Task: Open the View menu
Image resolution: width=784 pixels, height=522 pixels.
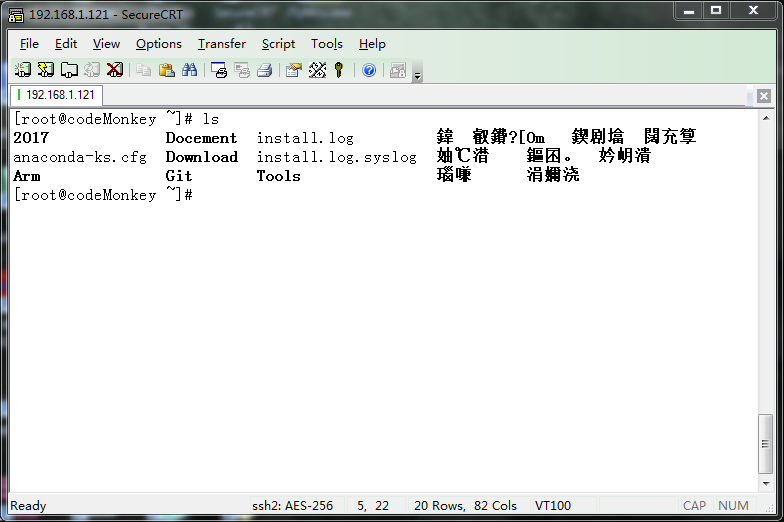Action: click(x=106, y=44)
